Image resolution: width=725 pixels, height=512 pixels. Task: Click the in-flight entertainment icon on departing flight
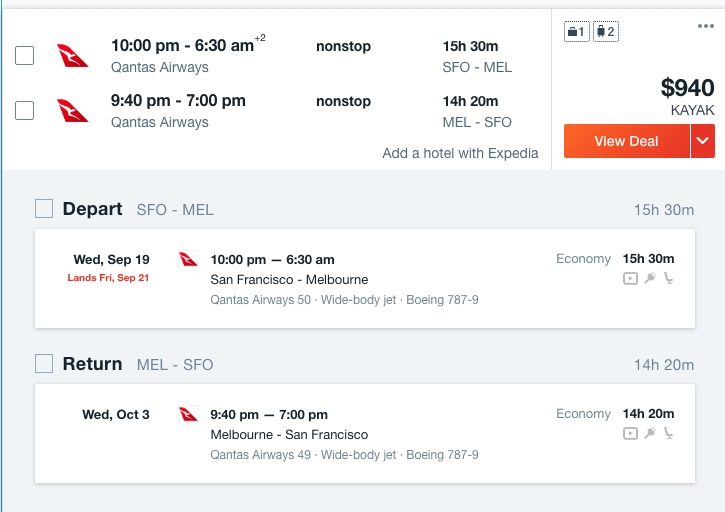(630, 278)
